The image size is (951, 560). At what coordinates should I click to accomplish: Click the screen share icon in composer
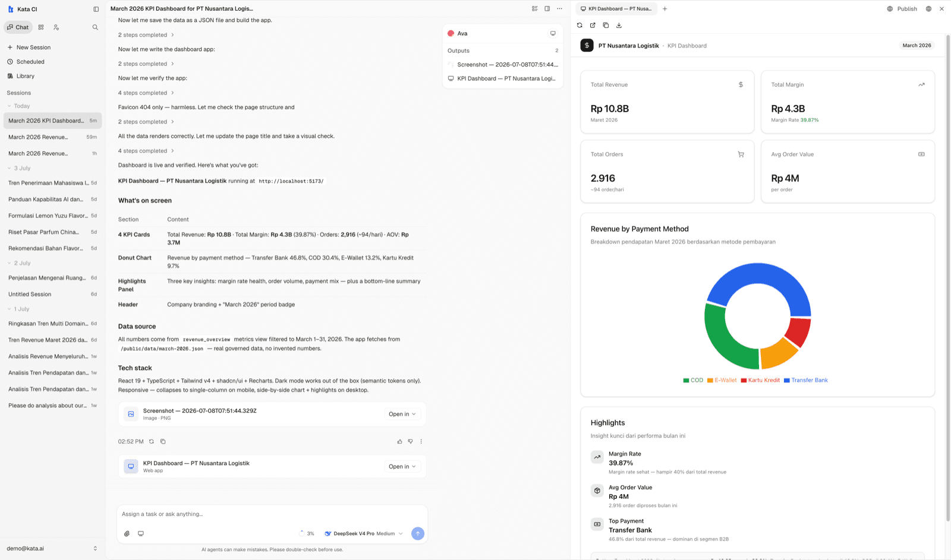pyautogui.click(x=141, y=533)
